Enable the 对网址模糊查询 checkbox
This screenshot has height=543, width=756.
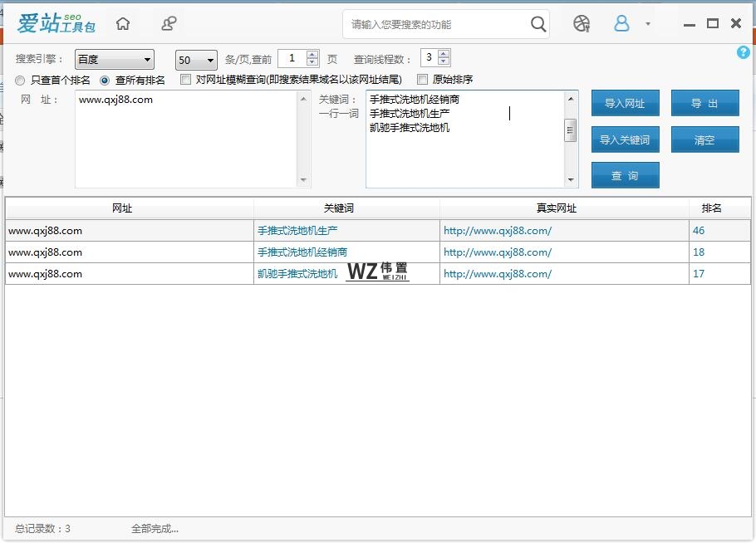186,80
